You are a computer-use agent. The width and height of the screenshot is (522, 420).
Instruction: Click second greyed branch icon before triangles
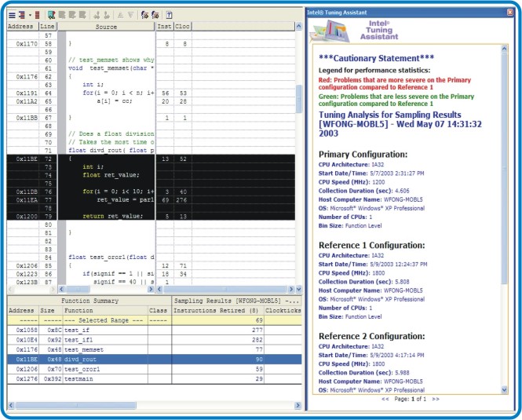(x=107, y=15)
